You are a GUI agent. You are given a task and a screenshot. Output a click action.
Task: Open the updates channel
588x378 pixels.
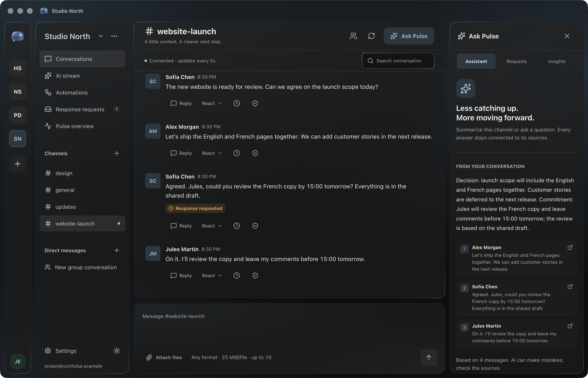click(82, 207)
